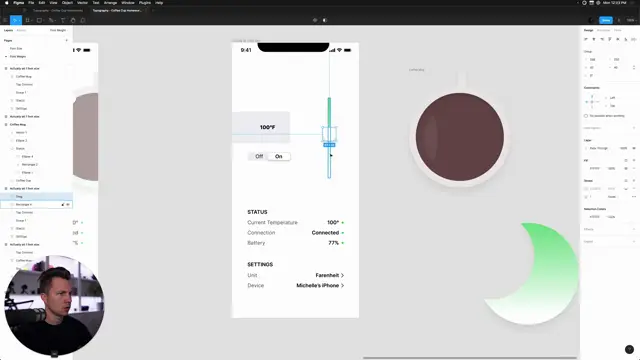Screen dimensions: 640x360
Task: Open the zoom level 100% dropdown
Action: point(631,20)
